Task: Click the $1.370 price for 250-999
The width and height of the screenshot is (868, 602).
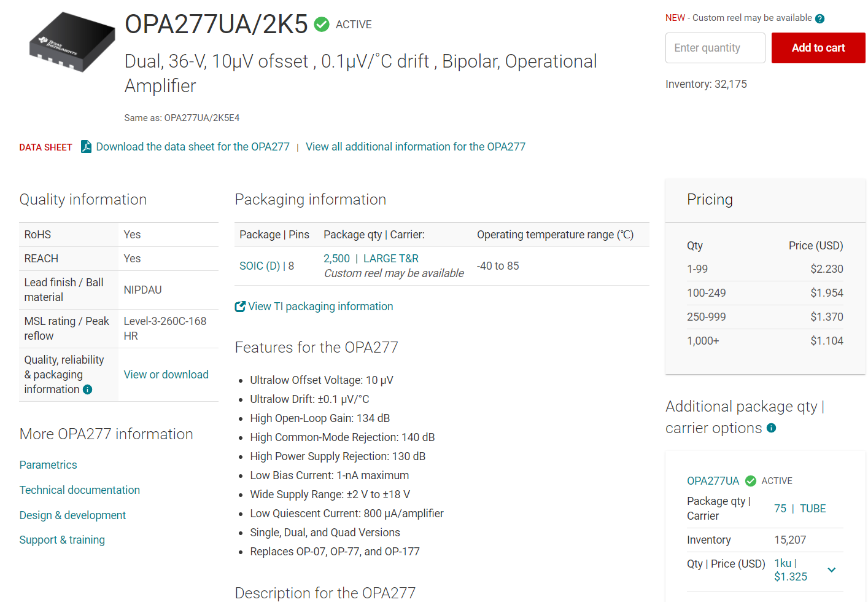Action: pyautogui.click(x=827, y=317)
